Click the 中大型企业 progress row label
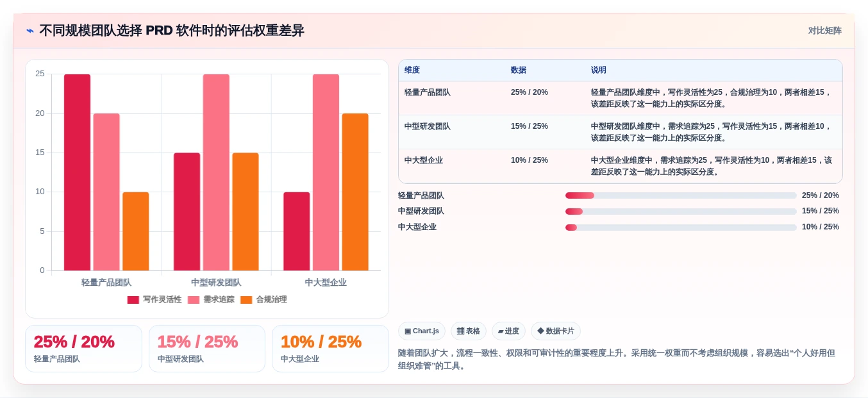This screenshot has width=868, height=398. 417,228
